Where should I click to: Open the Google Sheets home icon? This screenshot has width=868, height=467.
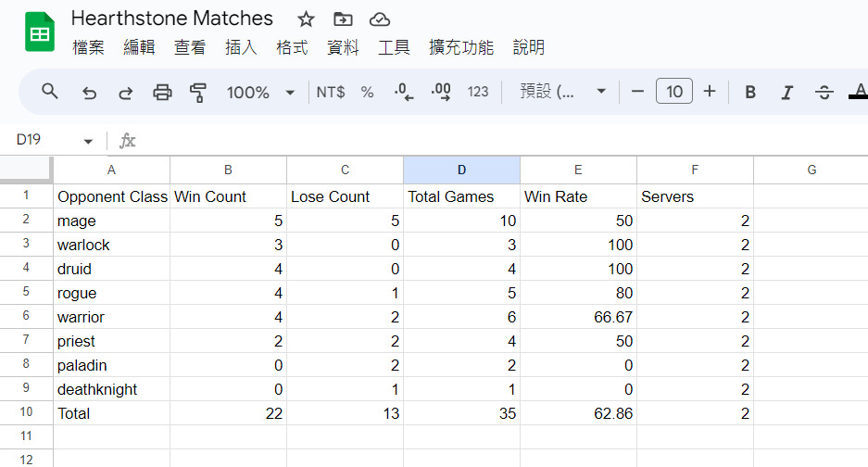click(x=40, y=33)
